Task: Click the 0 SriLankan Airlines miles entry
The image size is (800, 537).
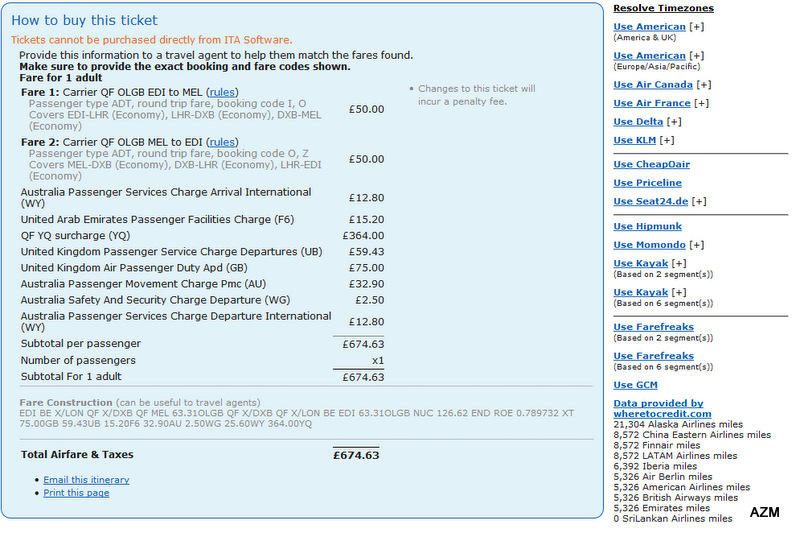Action: 672,519
